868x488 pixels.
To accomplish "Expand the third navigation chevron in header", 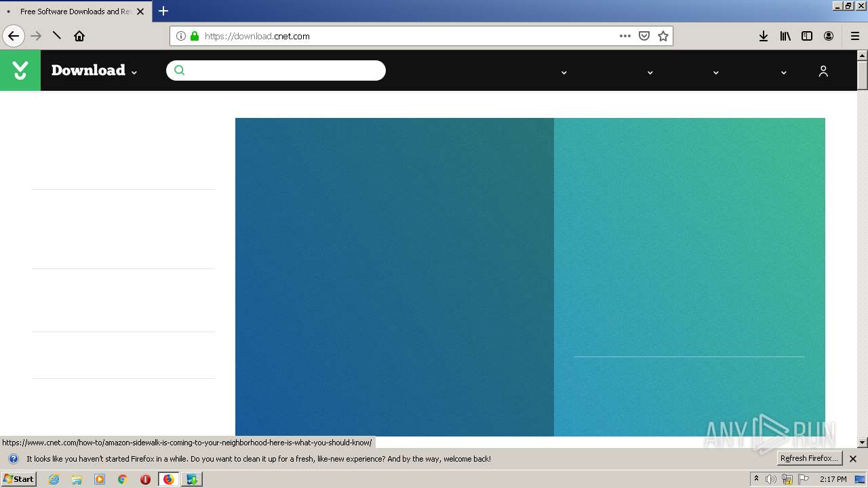I will point(716,73).
